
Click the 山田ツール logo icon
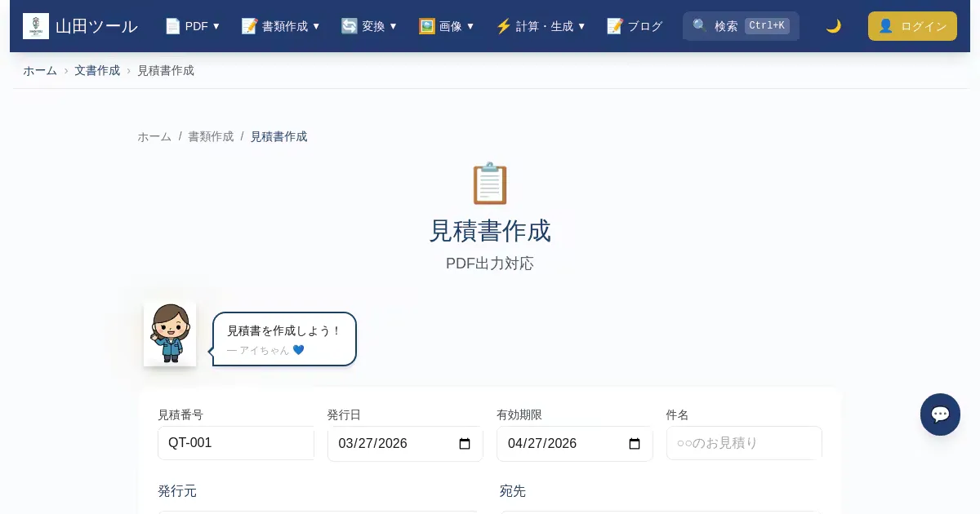(x=36, y=26)
